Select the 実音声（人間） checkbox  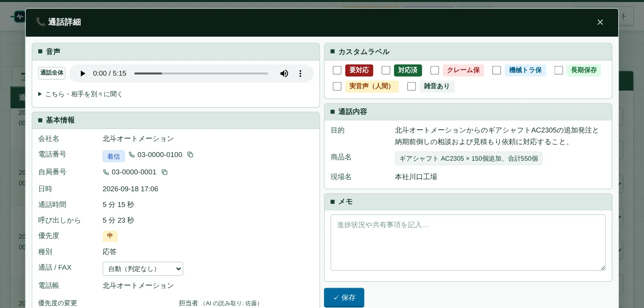click(x=337, y=86)
